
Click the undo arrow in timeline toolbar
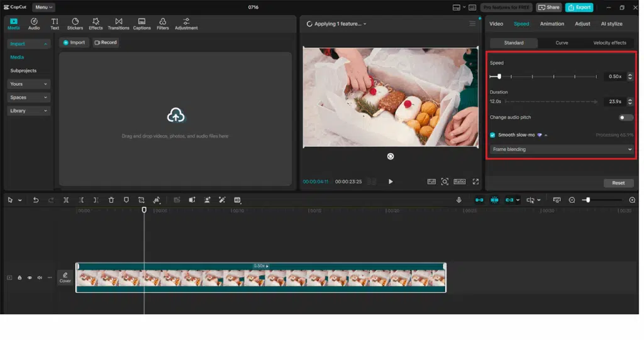pos(36,200)
